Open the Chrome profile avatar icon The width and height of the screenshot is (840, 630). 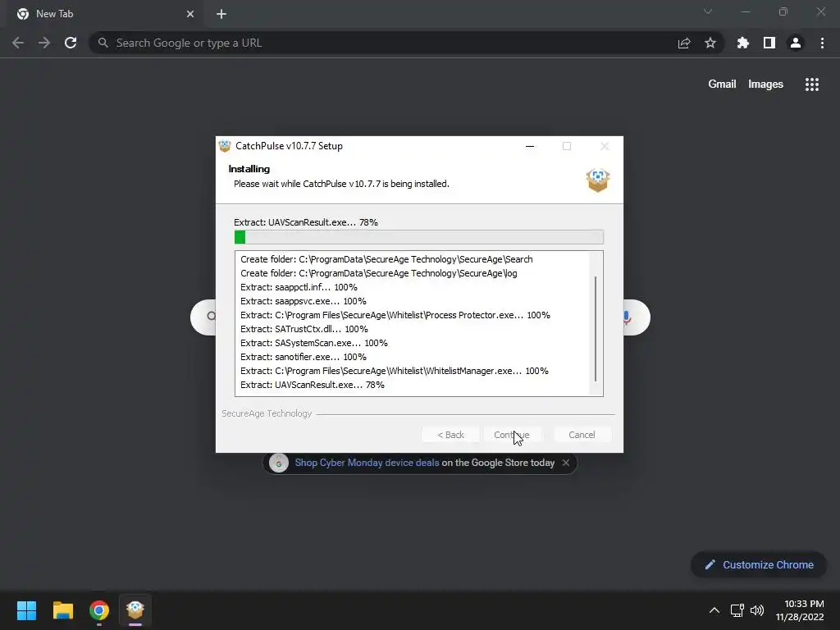coord(796,43)
